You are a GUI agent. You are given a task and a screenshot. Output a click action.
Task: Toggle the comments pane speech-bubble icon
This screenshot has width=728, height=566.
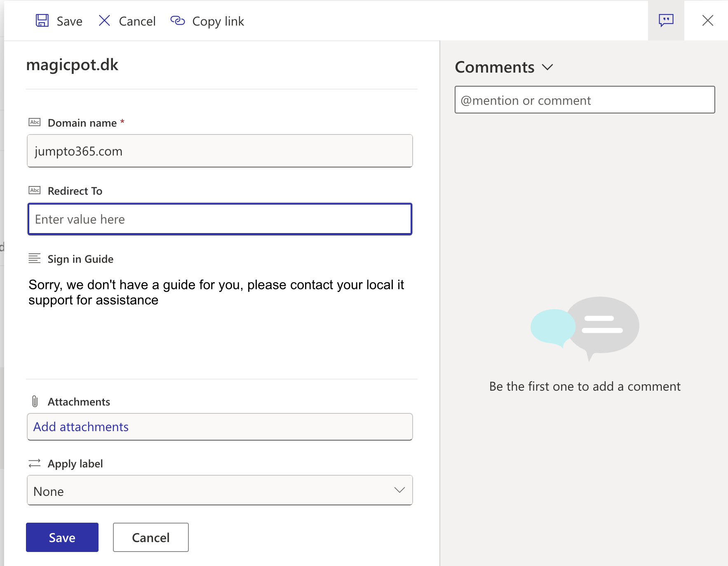(666, 20)
